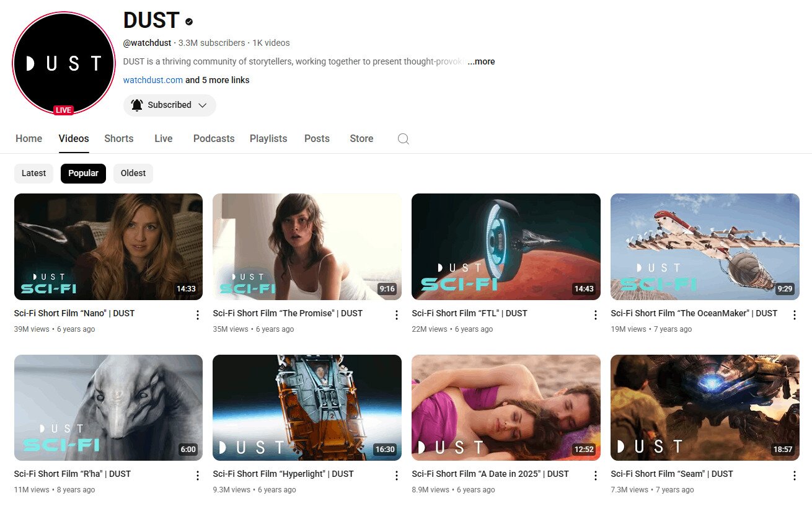Click the verified checkmark badge beside DUST
Viewport: 812px width, 506px height.
(189, 22)
